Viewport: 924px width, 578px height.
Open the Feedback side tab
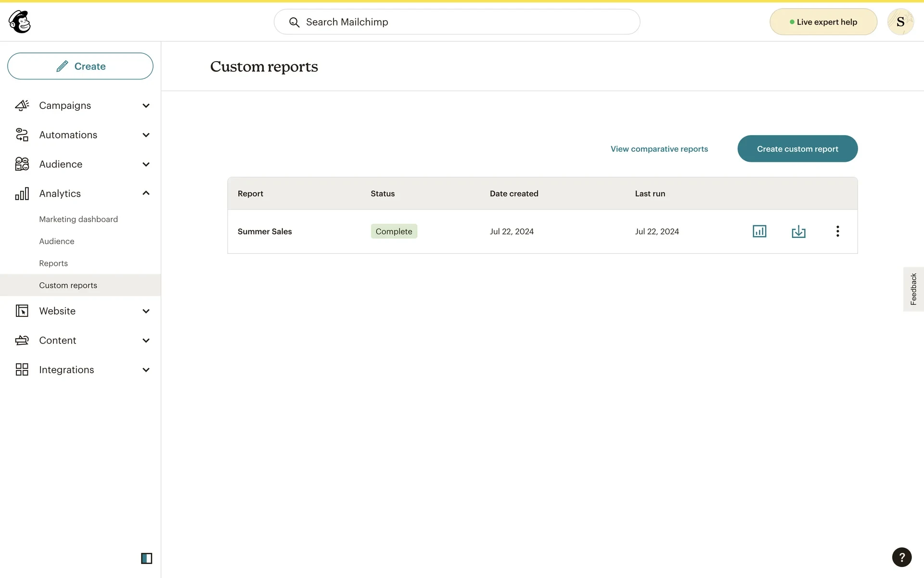[913, 289]
